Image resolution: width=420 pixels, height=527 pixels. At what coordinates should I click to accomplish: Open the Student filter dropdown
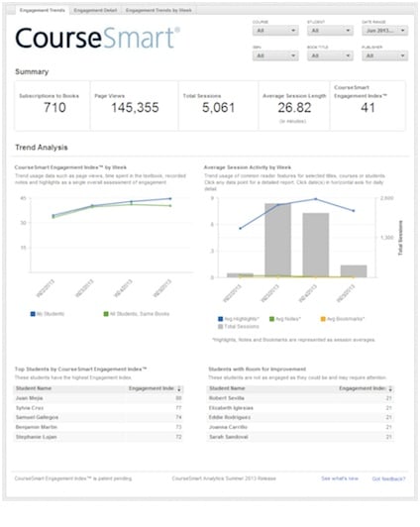pyautogui.click(x=330, y=31)
